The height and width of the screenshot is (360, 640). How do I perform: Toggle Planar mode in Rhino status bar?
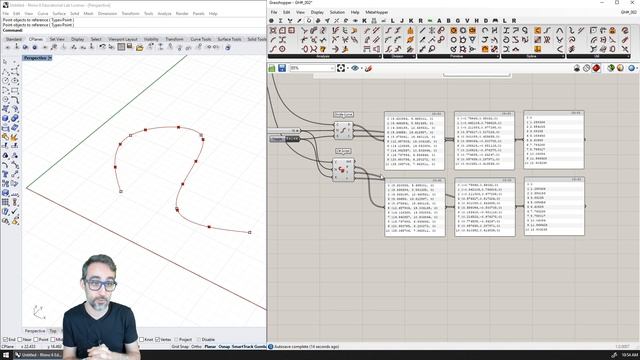(x=210, y=347)
